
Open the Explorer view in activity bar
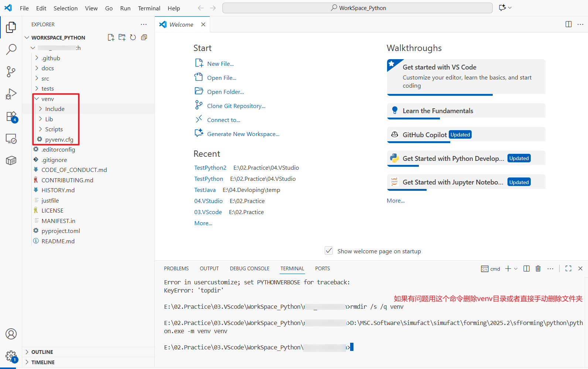point(11,27)
